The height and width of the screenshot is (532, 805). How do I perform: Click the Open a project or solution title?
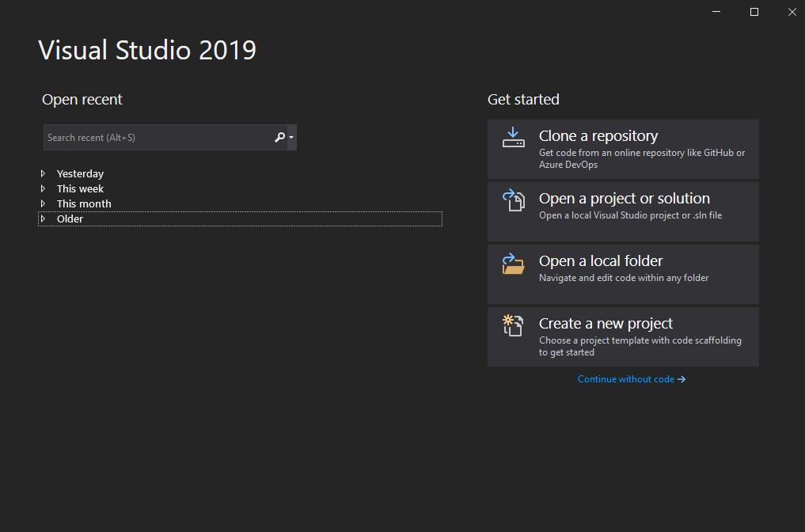(624, 199)
